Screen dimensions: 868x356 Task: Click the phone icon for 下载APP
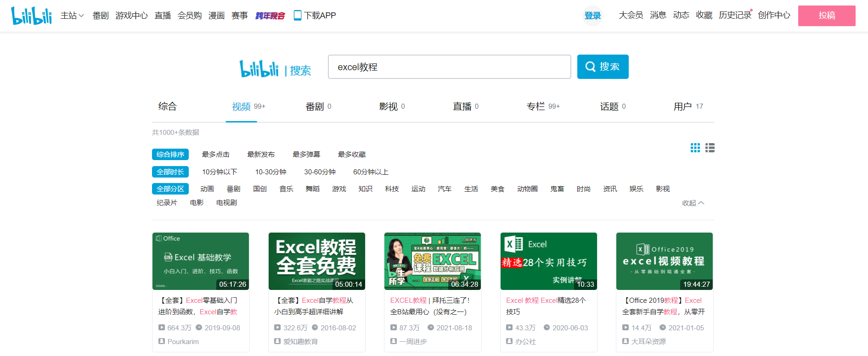click(x=298, y=16)
